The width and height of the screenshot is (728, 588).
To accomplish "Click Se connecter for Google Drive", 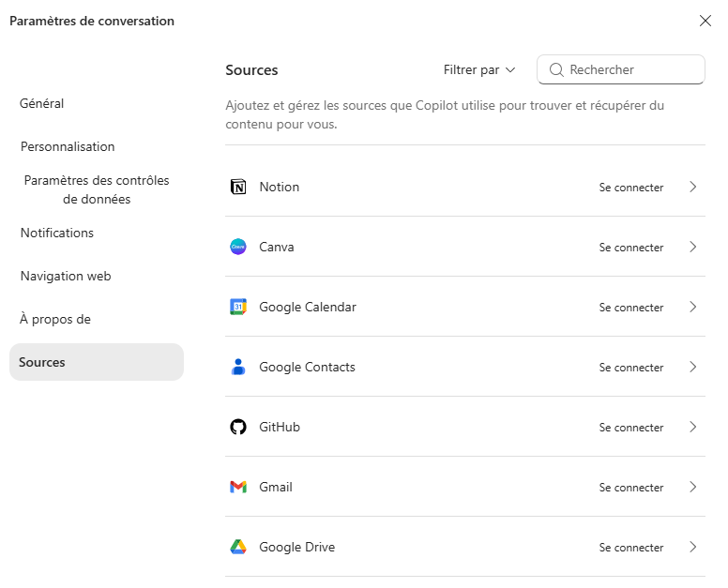I will pyautogui.click(x=631, y=547).
